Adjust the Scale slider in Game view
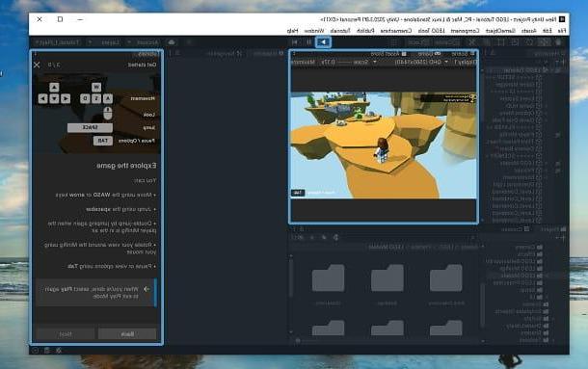Viewport: 588px width, 369px height. point(344,63)
